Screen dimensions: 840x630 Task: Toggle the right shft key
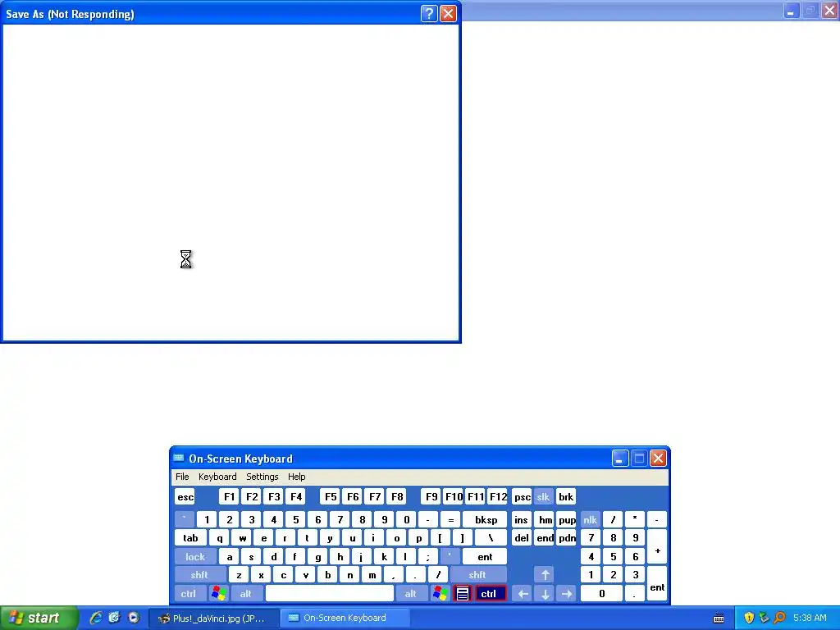[x=478, y=575]
